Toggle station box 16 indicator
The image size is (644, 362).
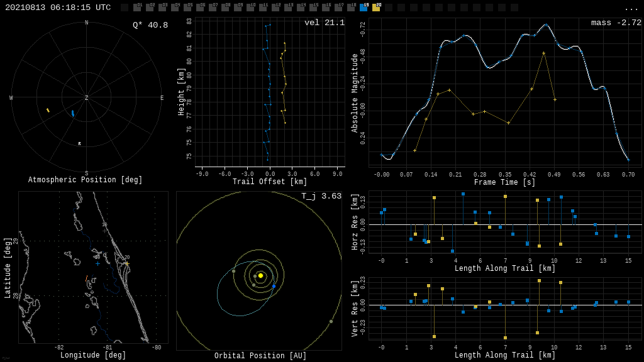(325, 7)
